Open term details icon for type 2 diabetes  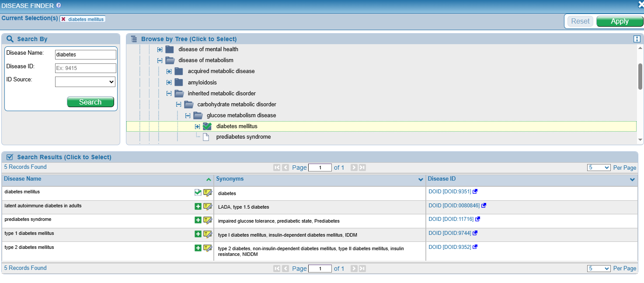[208, 248]
